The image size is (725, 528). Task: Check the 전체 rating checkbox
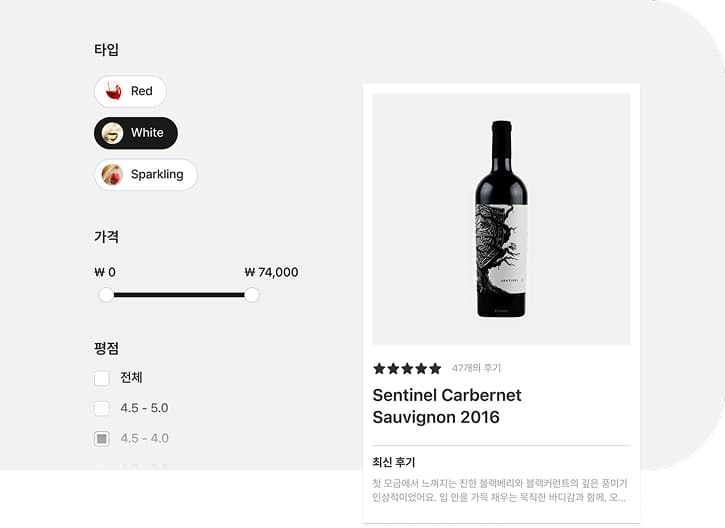(x=102, y=378)
